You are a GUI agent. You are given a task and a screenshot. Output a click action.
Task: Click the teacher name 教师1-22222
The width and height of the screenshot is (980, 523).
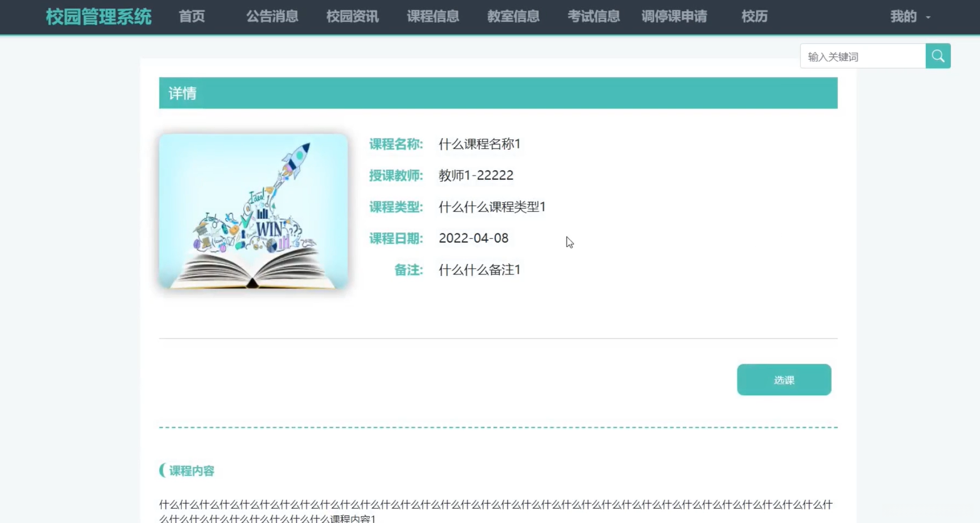[x=476, y=175]
